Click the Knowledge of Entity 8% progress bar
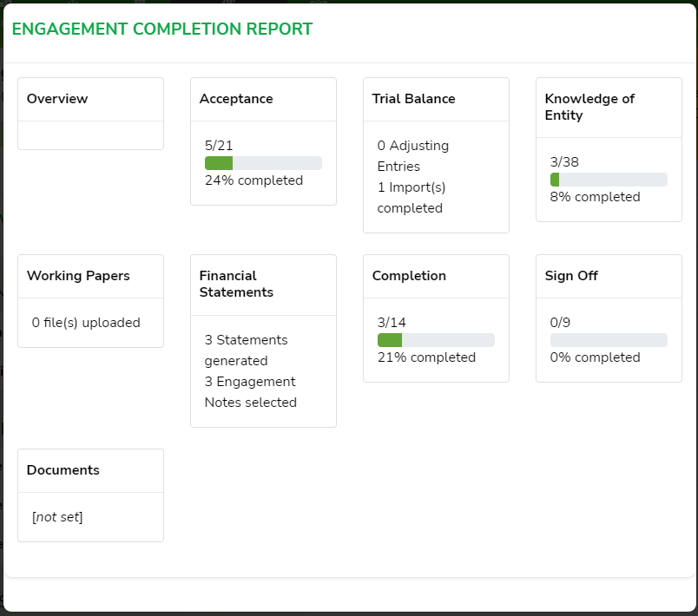Screen dimensions: 698x616 click(x=609, y=180)
